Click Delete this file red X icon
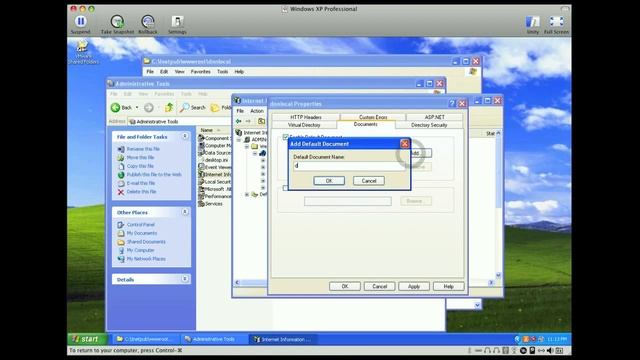Viewport: 640px width, 360px height. [x=121, y=192]
